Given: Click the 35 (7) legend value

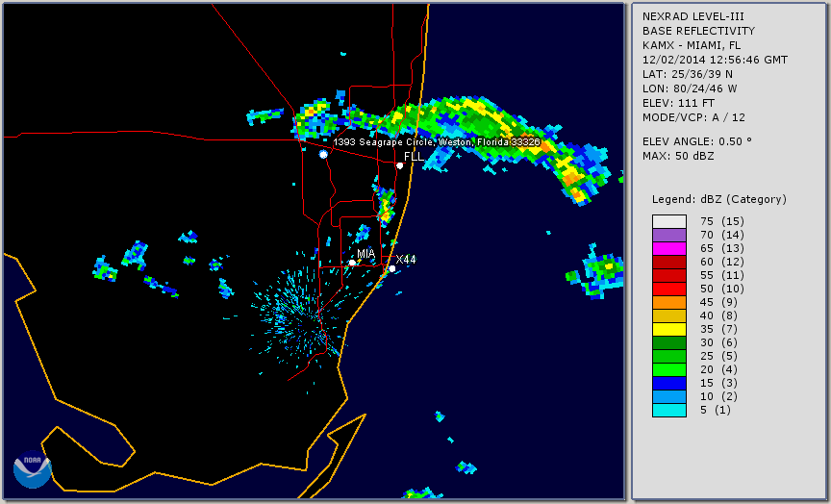Looking at the screenshot, I should (718, 329).
